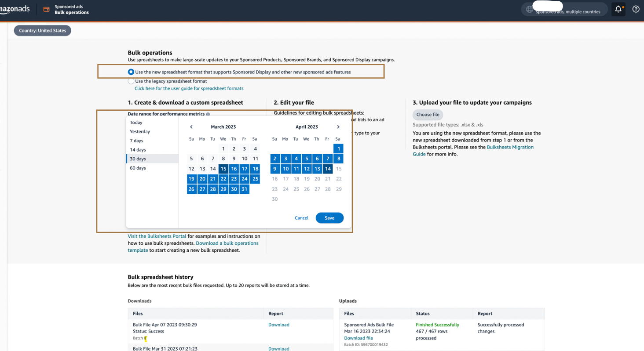Click Supported file types: .xlsx & .xls text
The image size is (644, 351).
point(448,125)
